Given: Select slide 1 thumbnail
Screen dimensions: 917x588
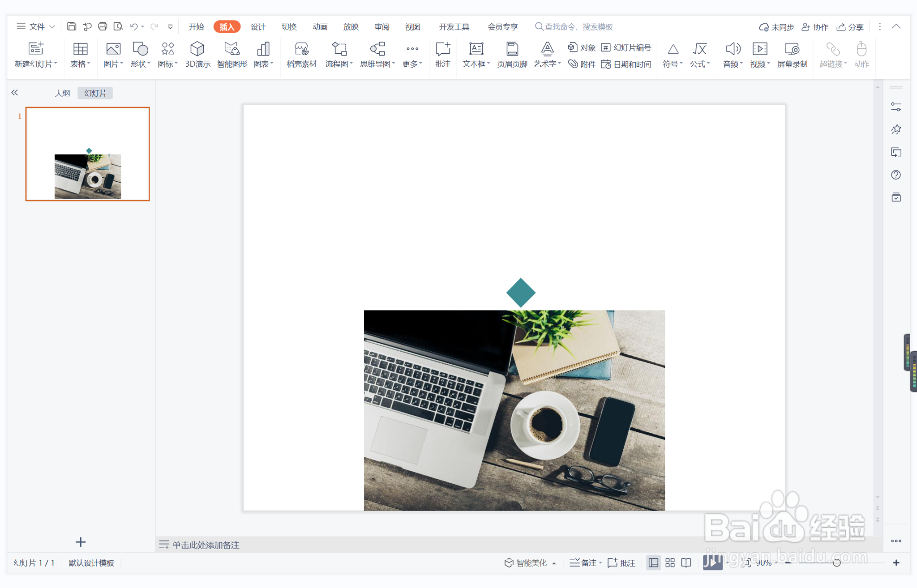Looking at the screenshot, I should [88, 154].
